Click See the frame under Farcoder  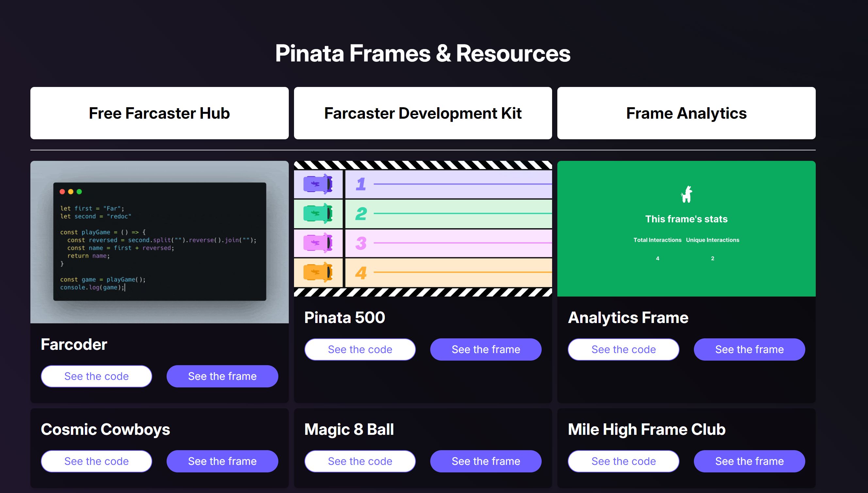(x=222, y=376)
